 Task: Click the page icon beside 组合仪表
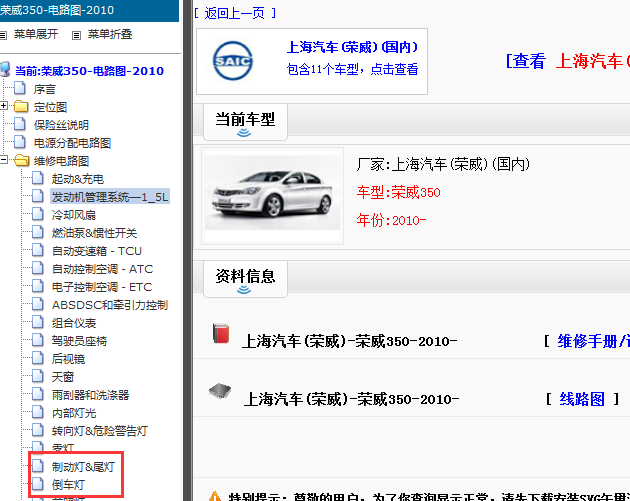tap(38, 322)
